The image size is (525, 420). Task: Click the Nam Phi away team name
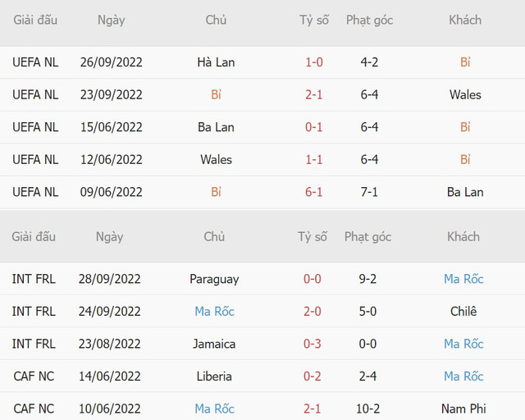(x=463, y=409)
